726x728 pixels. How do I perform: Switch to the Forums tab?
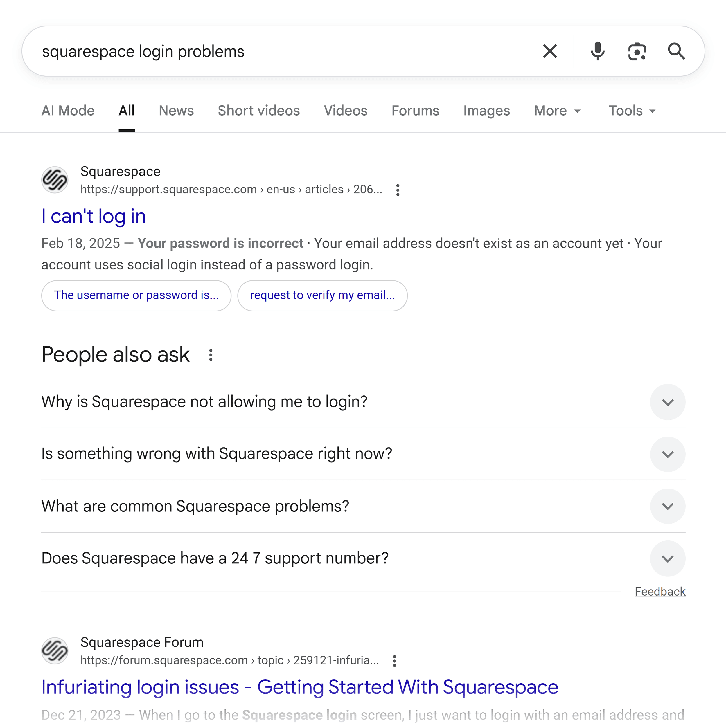(415, 111)
